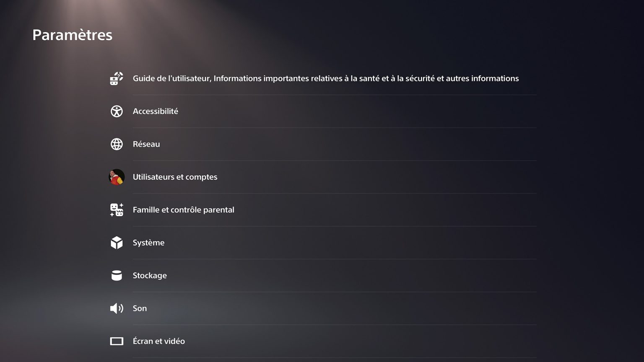The width and height of the screenshot is (644, 362).
Task: Click the Son speaker icon
Action: (x=116, y=308)
